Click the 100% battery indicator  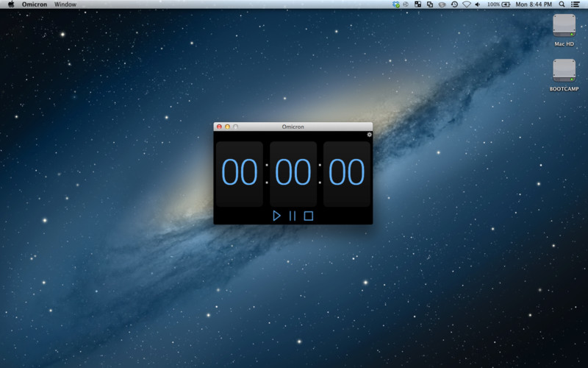click(499, 4)
